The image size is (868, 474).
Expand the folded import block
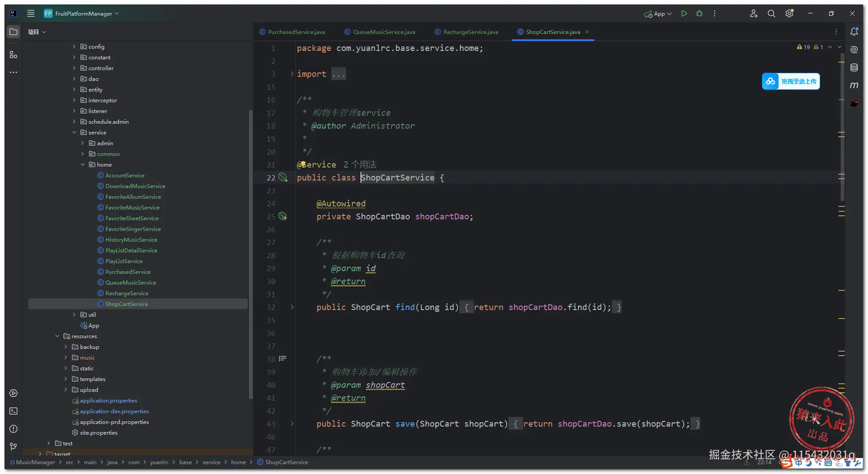pyautogui.click(x=292, y=74)
